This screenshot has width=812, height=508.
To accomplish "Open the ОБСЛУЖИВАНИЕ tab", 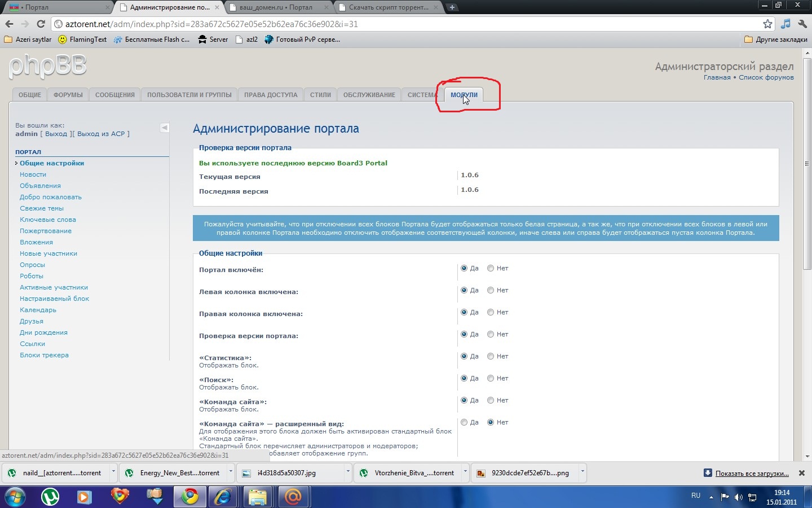I will [369, 95].
